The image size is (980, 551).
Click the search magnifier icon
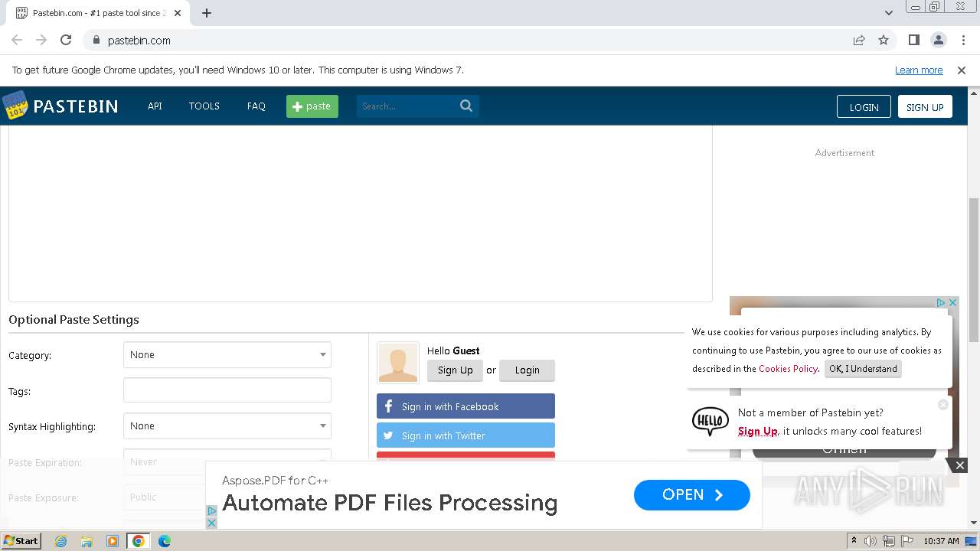click(466, 106)
